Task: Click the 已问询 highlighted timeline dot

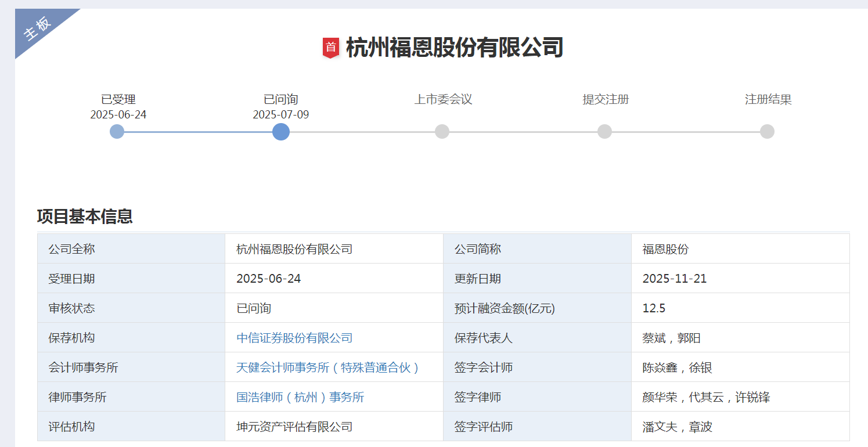Action: click(280, 132)
